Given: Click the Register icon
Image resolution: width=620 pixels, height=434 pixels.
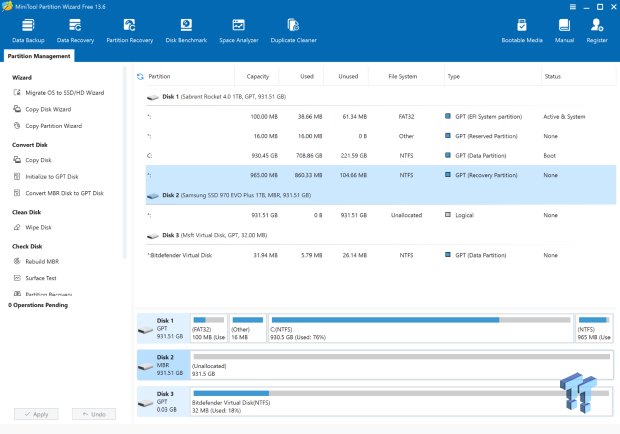Looking at the screenshot, I should coord(597,31).
